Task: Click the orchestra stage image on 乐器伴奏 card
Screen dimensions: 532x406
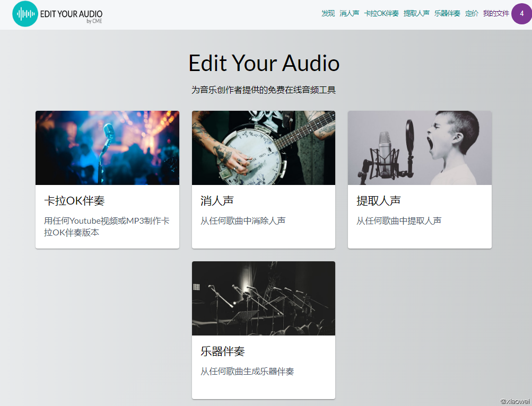Action: pos(263,298)
